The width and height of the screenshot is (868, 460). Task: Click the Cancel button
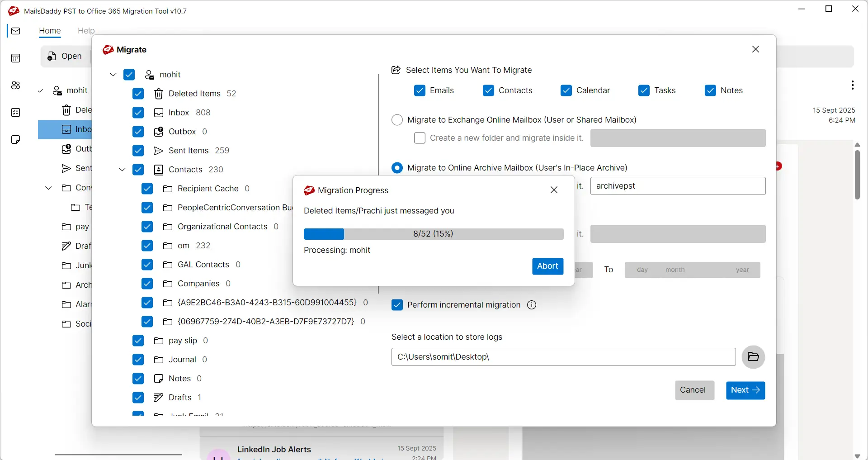click(694, 390)
